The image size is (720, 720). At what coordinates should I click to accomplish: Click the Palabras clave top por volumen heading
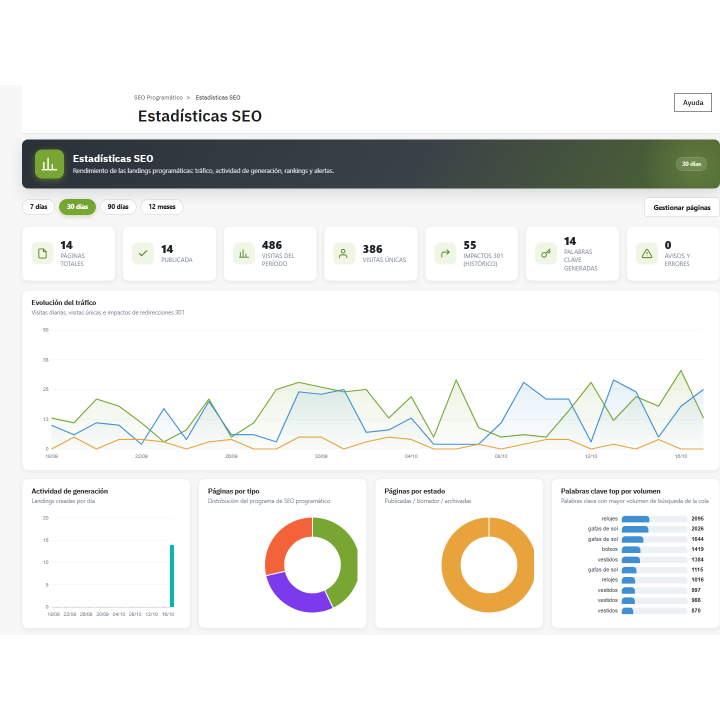[x=610, y=491]
